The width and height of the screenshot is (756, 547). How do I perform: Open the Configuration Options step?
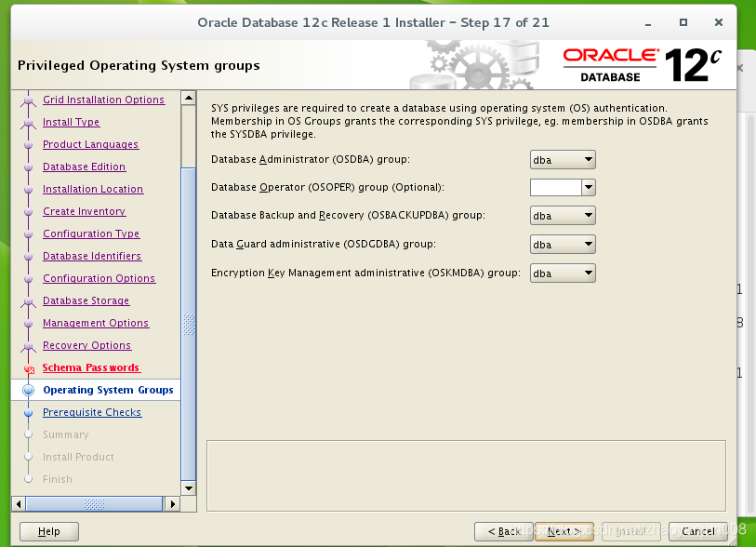pyautogui.click(x=99, y=278)
